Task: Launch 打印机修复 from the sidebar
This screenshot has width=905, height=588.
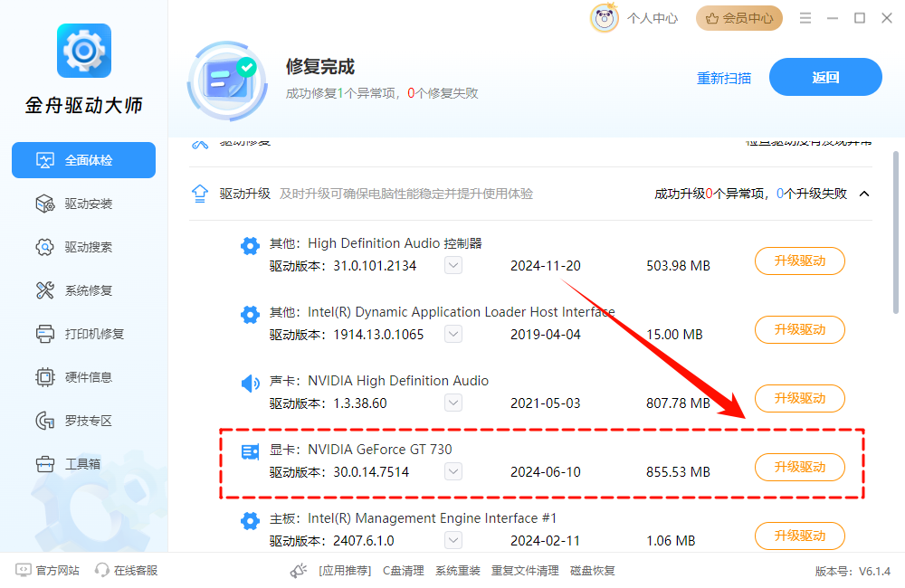Action: click(83, 333)
